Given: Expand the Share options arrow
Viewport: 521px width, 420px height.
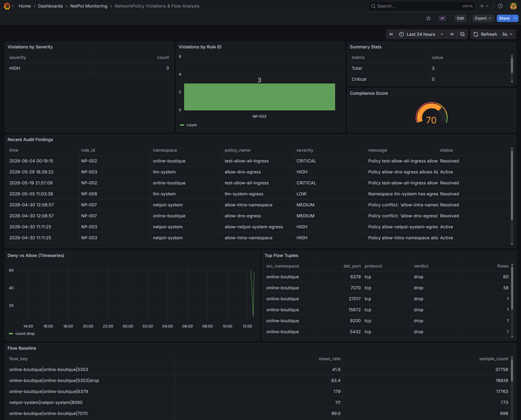Looking at the screenshot, I should pyautogui.click(x=515, y=18).
